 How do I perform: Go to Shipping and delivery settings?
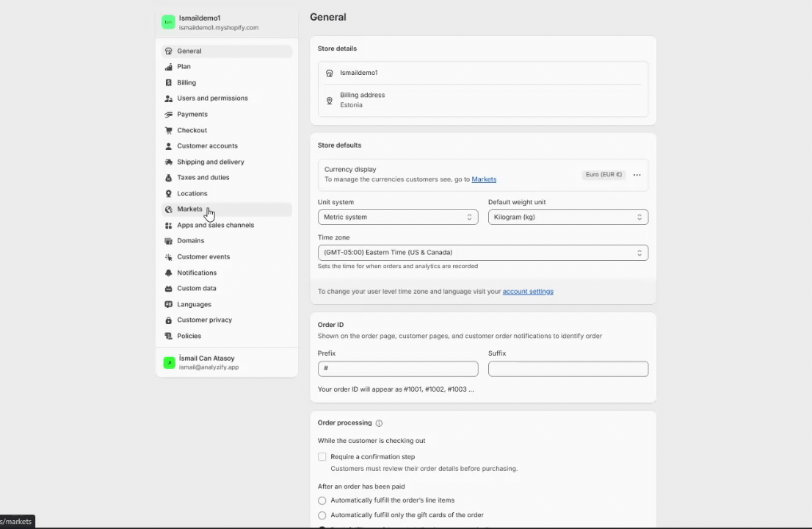coord(227,162)
